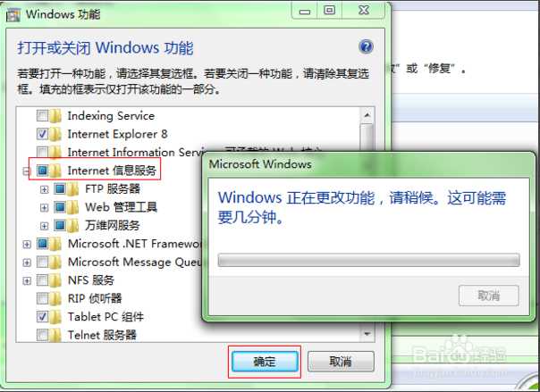Click the Web 管理工具 folder icon

pyautogui.click(x=72, y=207)
